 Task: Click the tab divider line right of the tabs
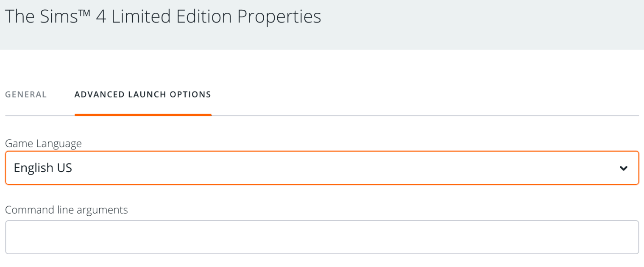[424, 115]
